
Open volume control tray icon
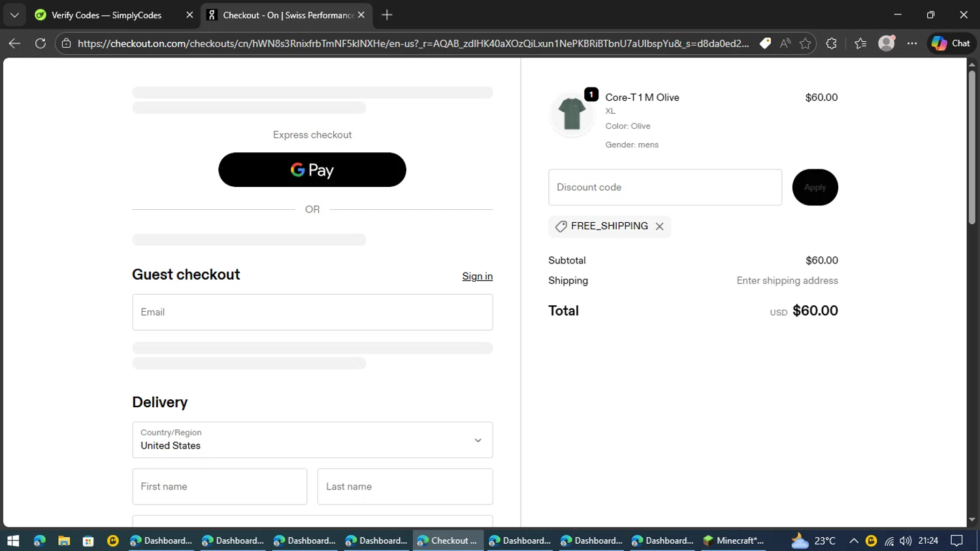pos(905,541)
